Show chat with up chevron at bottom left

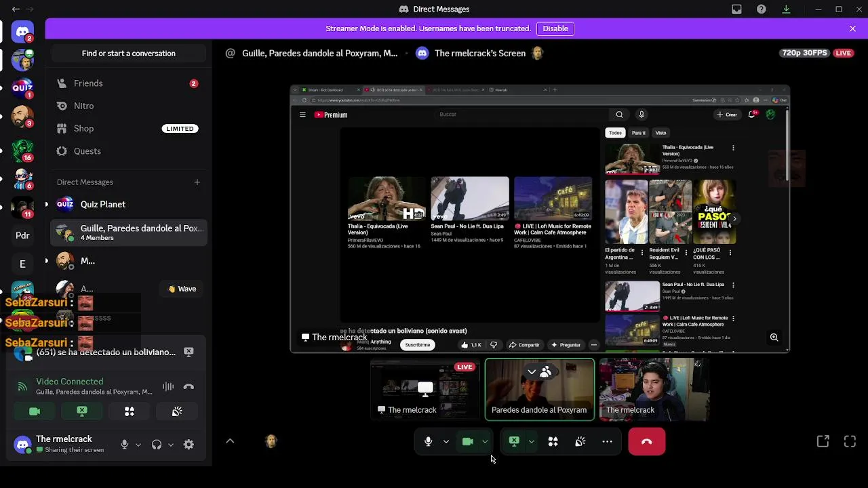pyautogui.click(x=230, y=441)
